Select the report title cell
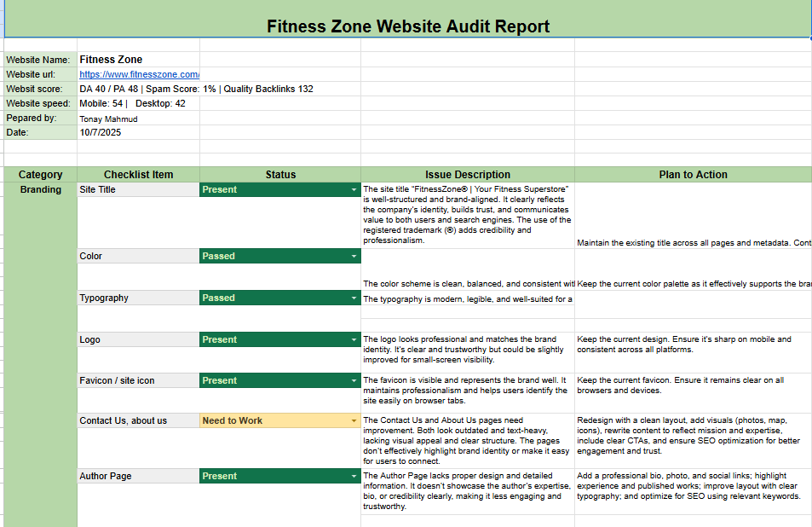The width and height of the screenshot is (812, 527). point(407,26)
